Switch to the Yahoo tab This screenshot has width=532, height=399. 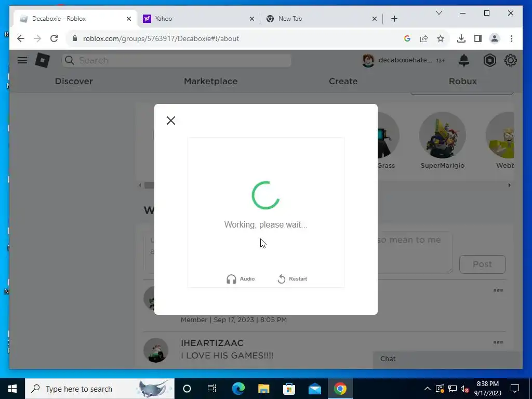pyautogui.click(x=198, y=19)
